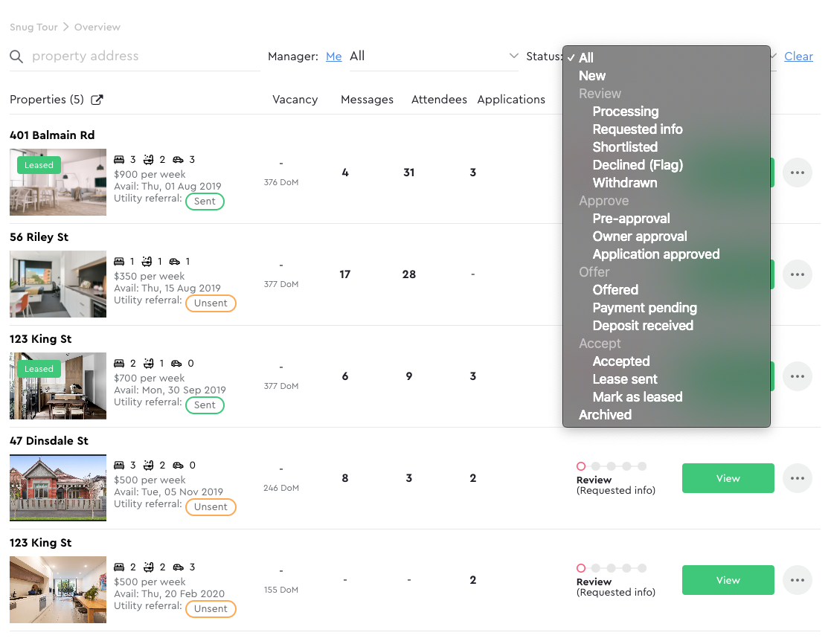Click the View button for 47 Dinsdale St
Viewport: 831px width, 644px height.
[728, 478]
